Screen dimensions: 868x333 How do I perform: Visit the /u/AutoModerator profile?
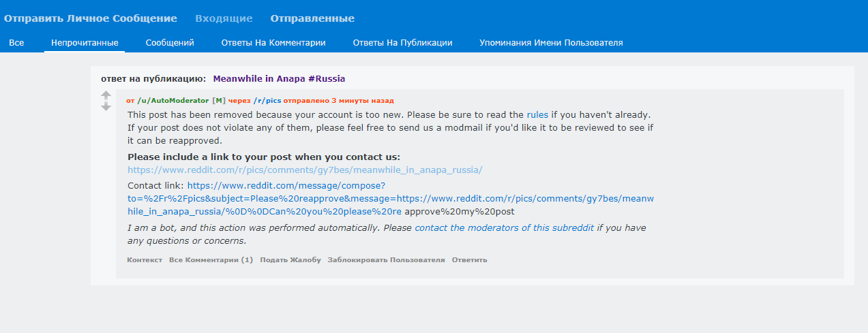coord(173,100)
